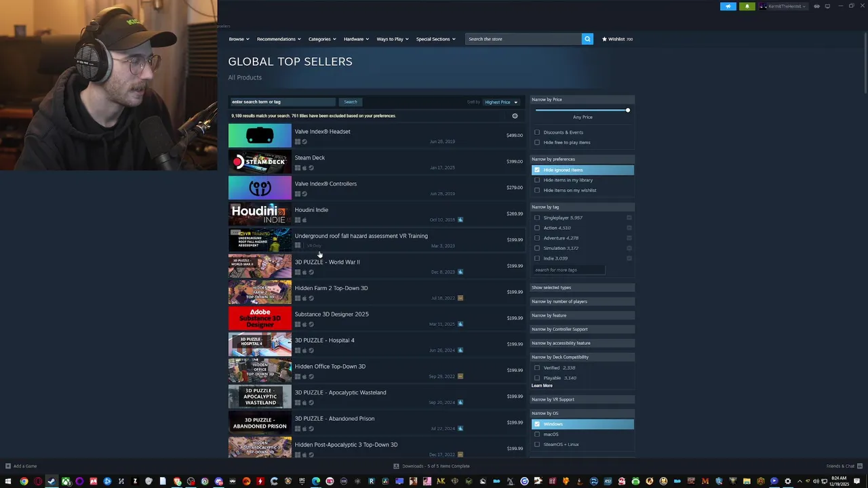Open Microsoft Edge from taskbar
Screen dimensions: 868x488
(x=316, y=481)
